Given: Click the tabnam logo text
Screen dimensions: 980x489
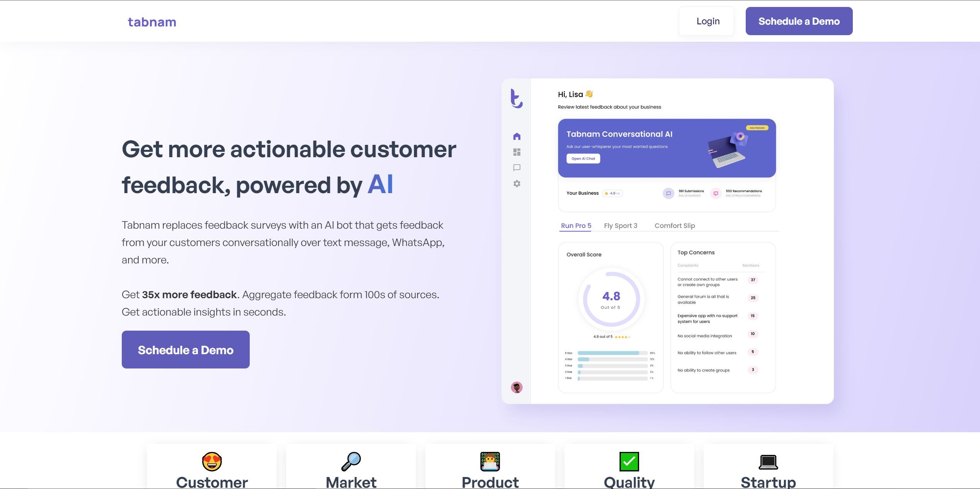Looking at the screenshot, I should (x=152, y=22).
